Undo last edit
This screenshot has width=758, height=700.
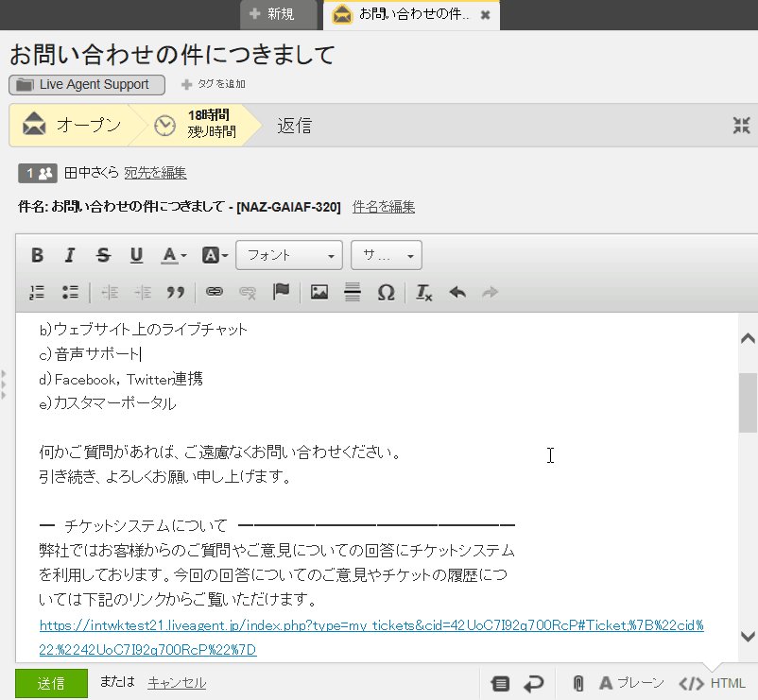coord(457,292)
